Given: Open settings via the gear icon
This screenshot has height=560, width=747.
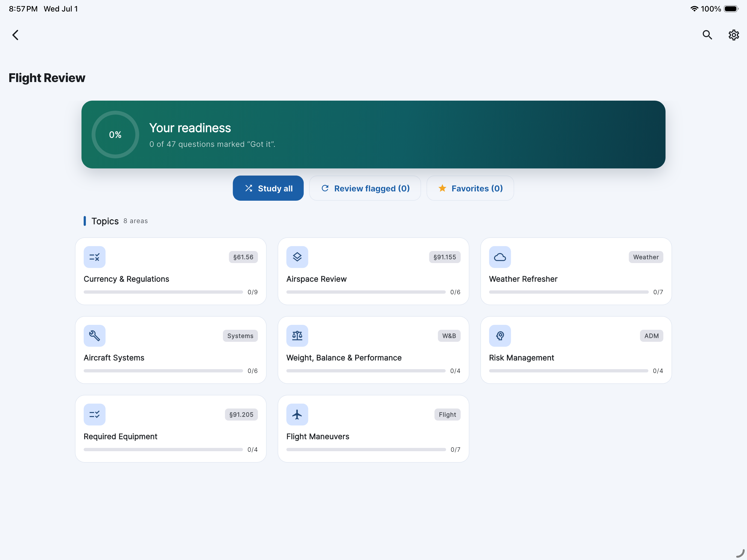Looking at the screenshot, I should click(x=734, y=35).
